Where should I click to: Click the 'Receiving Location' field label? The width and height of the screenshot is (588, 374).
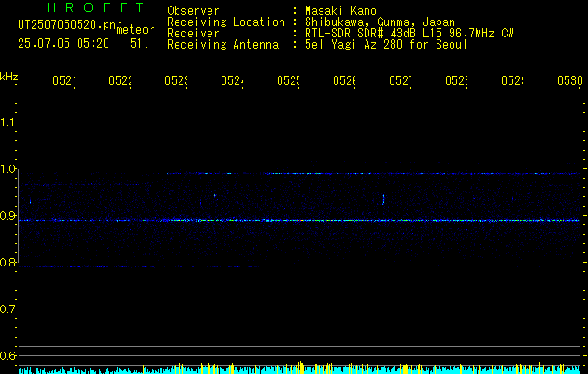tap(226, 22)
